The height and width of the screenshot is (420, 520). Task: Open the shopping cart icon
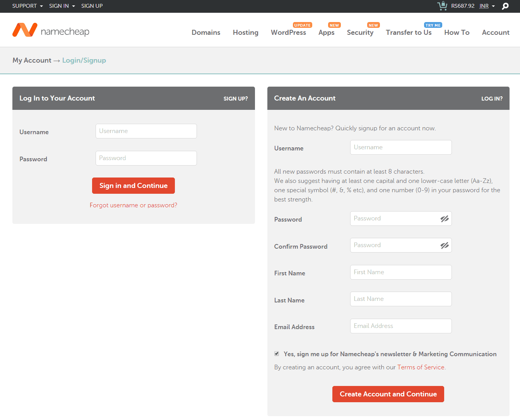pos(442,5)
